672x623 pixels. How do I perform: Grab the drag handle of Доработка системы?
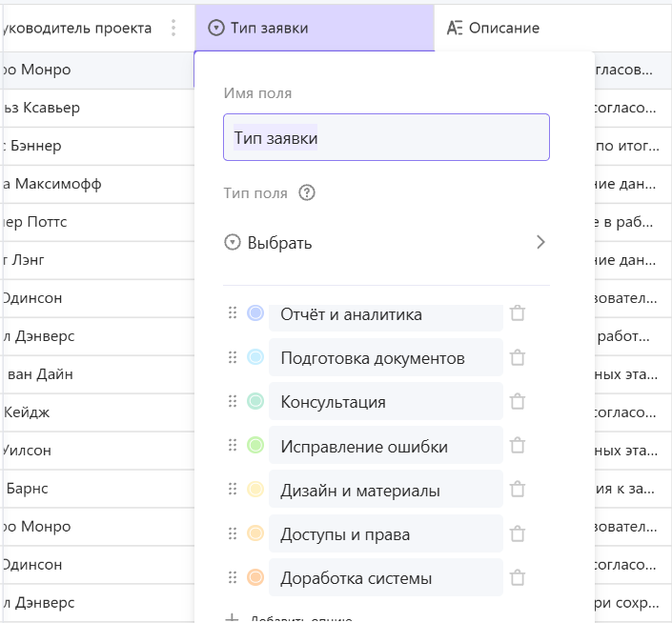tap(233, 577)
